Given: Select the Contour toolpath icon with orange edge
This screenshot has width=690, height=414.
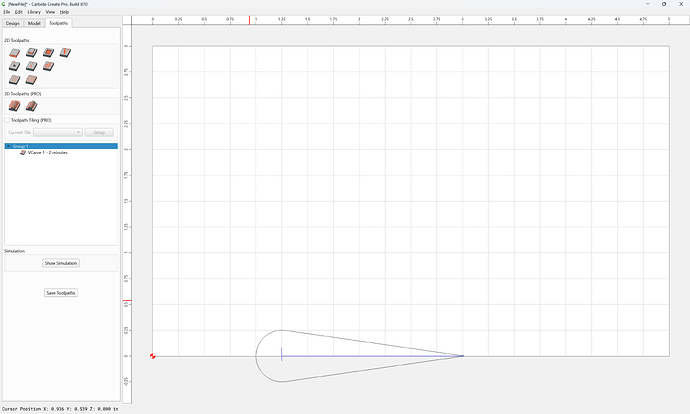Looking at the screenshot, I should click(15, 53).
